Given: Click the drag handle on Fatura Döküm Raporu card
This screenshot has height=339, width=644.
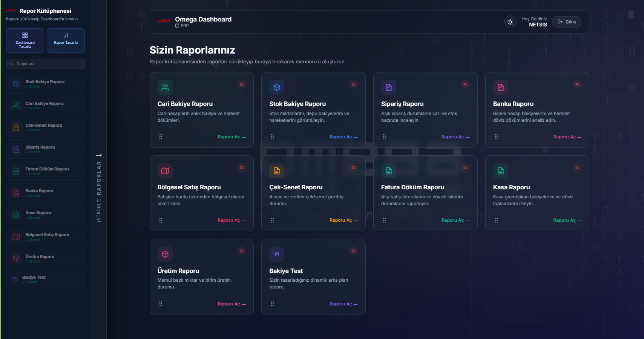Looking at the screenshot, I should (x=384, y=220).
